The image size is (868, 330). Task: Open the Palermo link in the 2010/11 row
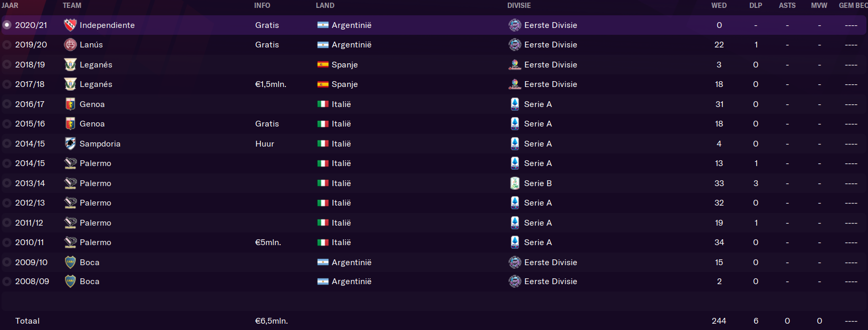click(x=95, y=242)
